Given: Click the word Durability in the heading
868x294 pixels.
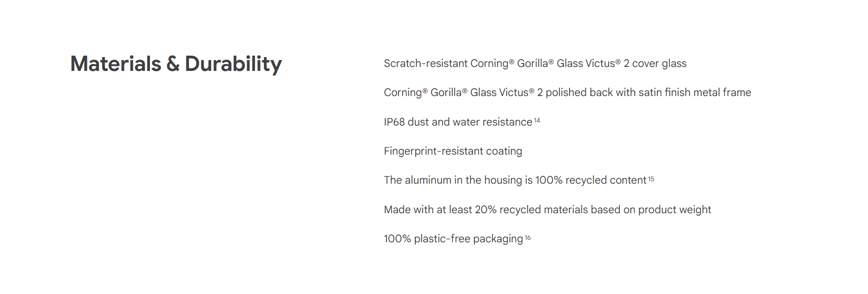Looking at the screenshot, I should pyautogui.click(x=233, y=64).
